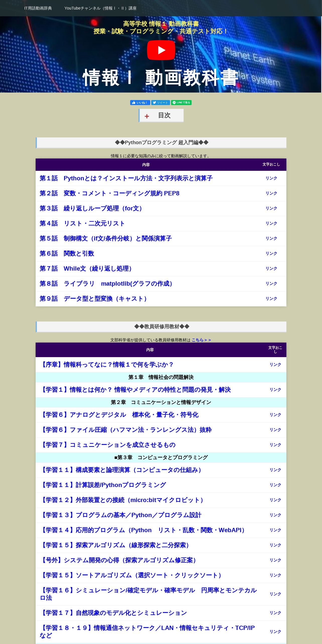Open 【学習6】ファイル圧縮(ハフマン法) lesson
322x644 pixels.
click(126, 430)
